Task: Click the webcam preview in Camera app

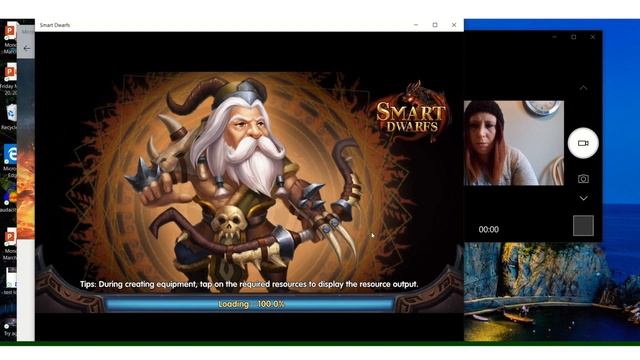Action: [513, 143]
